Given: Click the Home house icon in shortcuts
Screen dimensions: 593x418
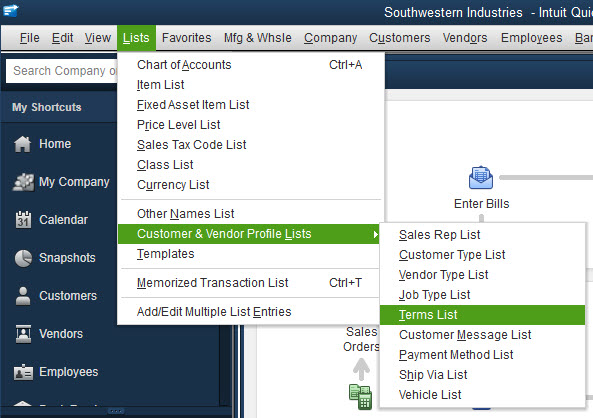Looking at the screenshot, I should (22, 144).
